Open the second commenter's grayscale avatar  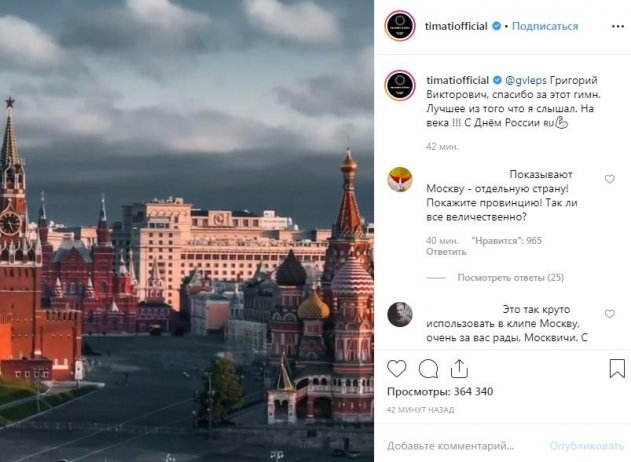pos(400,314)
